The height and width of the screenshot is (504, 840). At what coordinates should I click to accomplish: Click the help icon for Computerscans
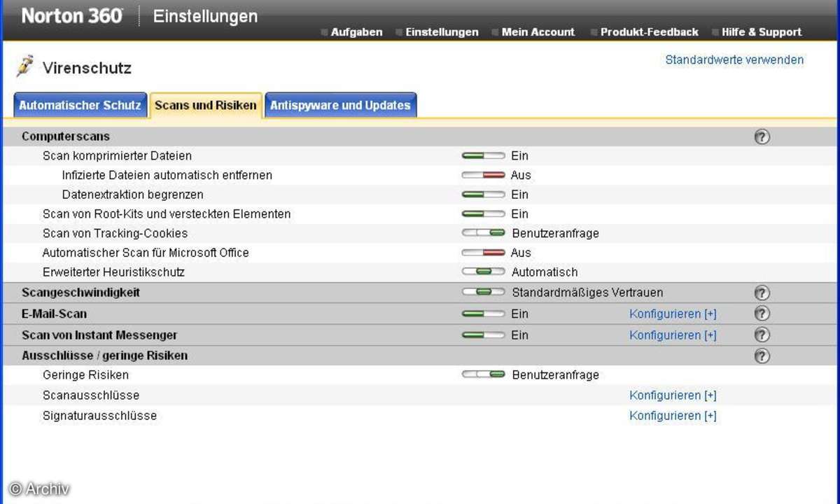(x=762, y=137)
